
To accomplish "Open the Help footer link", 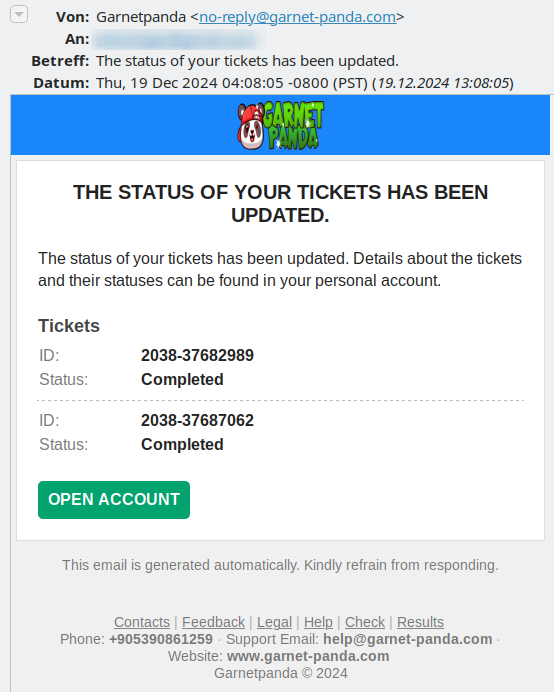I will 318,622.
